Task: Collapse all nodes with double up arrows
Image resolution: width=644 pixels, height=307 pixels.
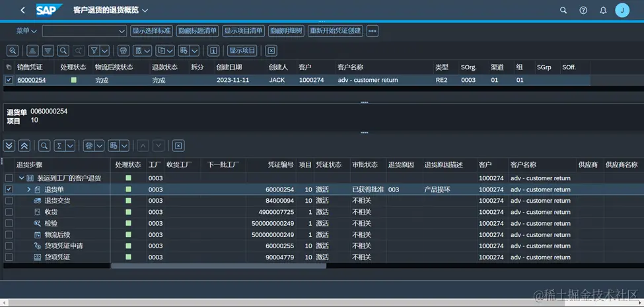Action: point(24,145)
